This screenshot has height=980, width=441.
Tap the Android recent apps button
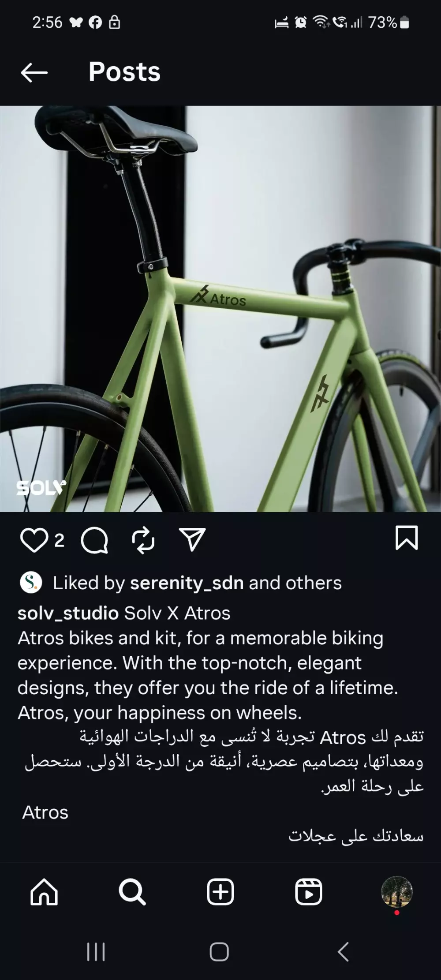96,952
